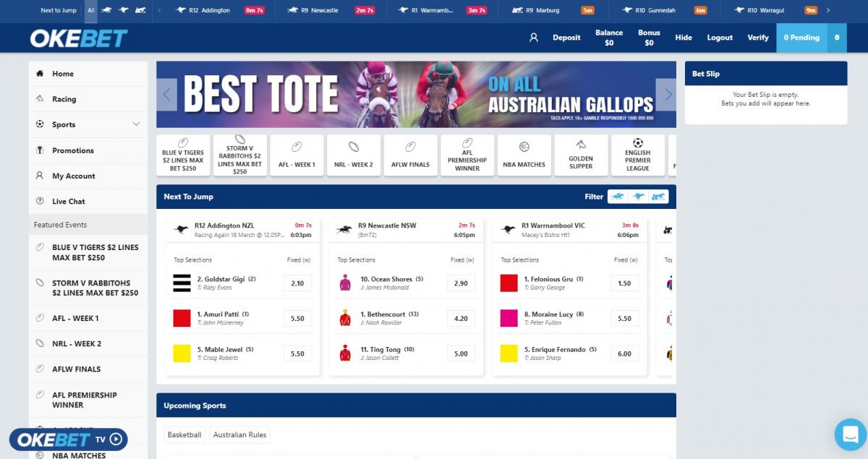Open NBA Matches basketball quick link card
The image size is (868, 459).
tap(524, 155)
